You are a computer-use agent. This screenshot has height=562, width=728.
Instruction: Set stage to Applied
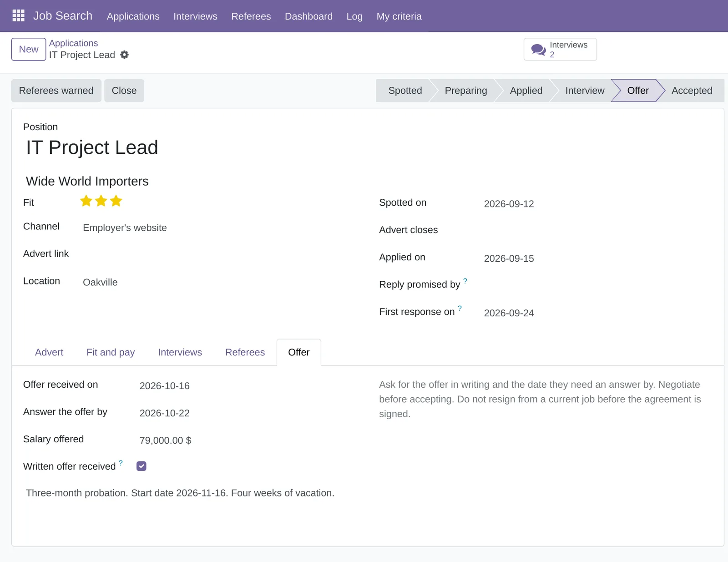(x=526, y=91)
